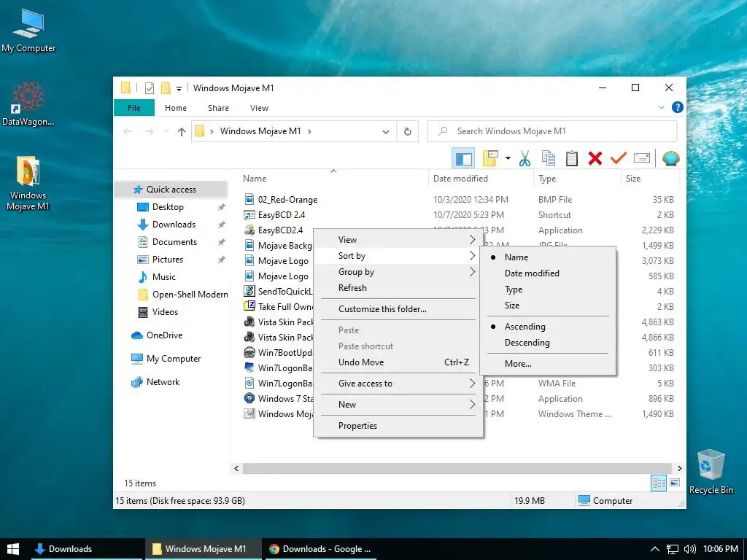Open More... sort columns option
The image size is (747, 560).
548,364
